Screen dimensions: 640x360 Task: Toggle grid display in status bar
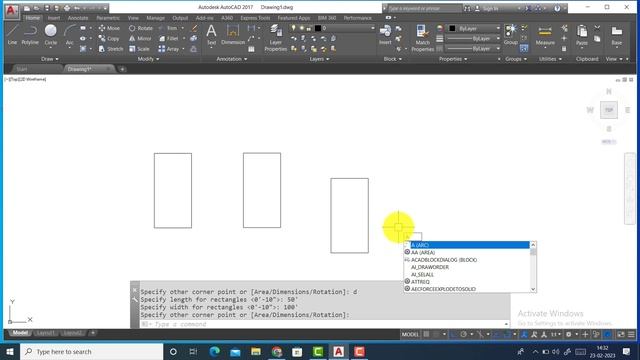click(x=426, y=334)
